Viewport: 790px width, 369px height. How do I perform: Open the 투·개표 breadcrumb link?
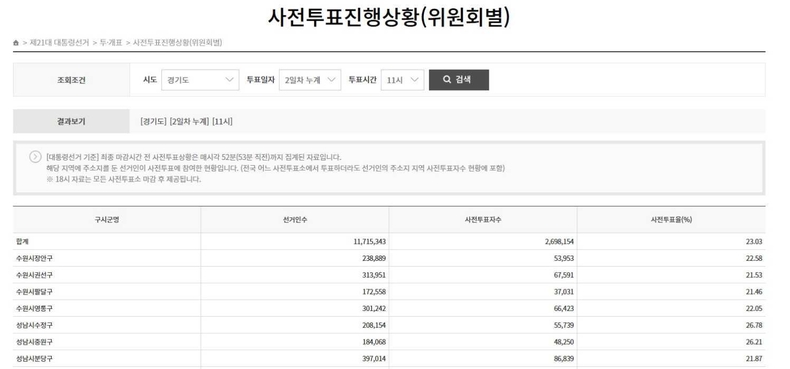[111, 43]
